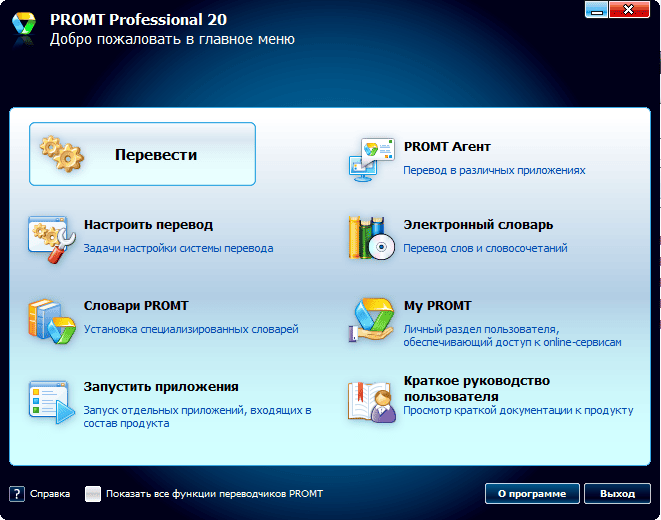This screenshot has width=661, height=520.
Task: Click 'Установка специализированных словарей' description
Action: (191, 329)
